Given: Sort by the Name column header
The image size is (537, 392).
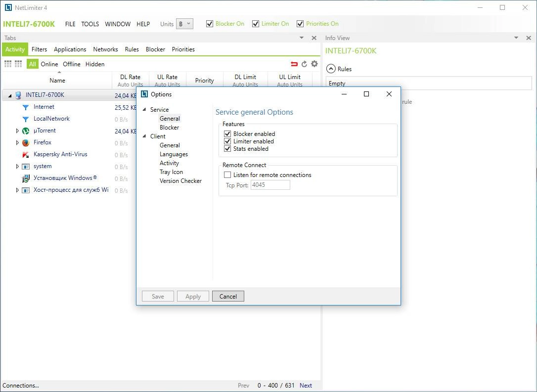Looking at the screenshot, I should click(x=57, y=81).
